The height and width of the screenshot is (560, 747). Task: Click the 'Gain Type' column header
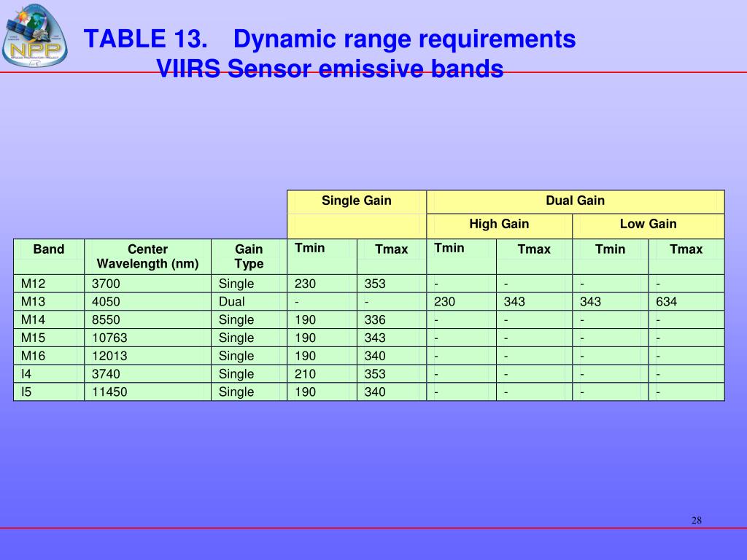pos(249,256)
